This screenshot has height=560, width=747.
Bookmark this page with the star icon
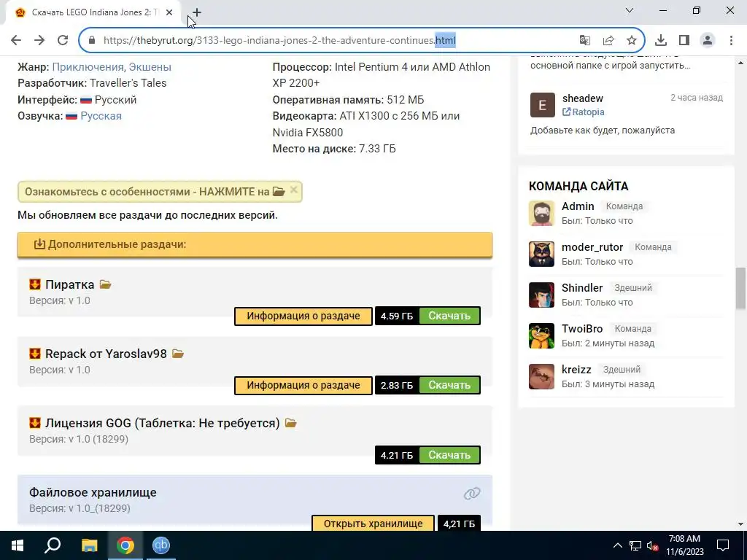coord(632,40)
